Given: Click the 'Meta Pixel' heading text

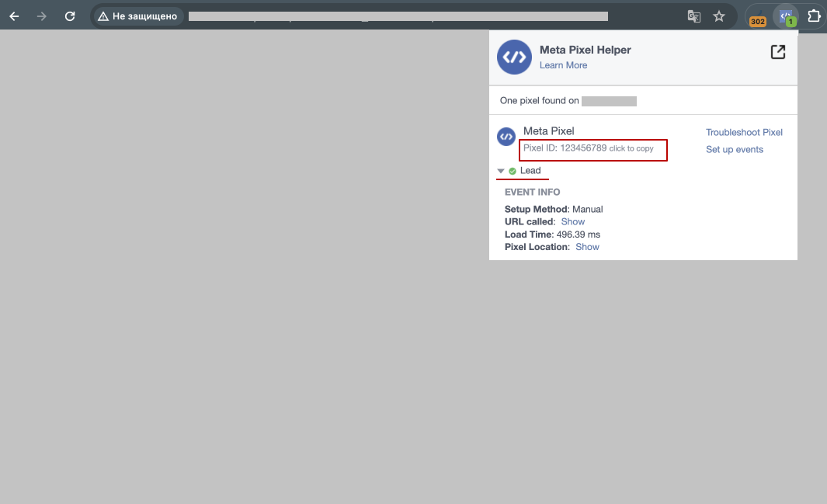Looking at the screenshot, I should 548,131.
